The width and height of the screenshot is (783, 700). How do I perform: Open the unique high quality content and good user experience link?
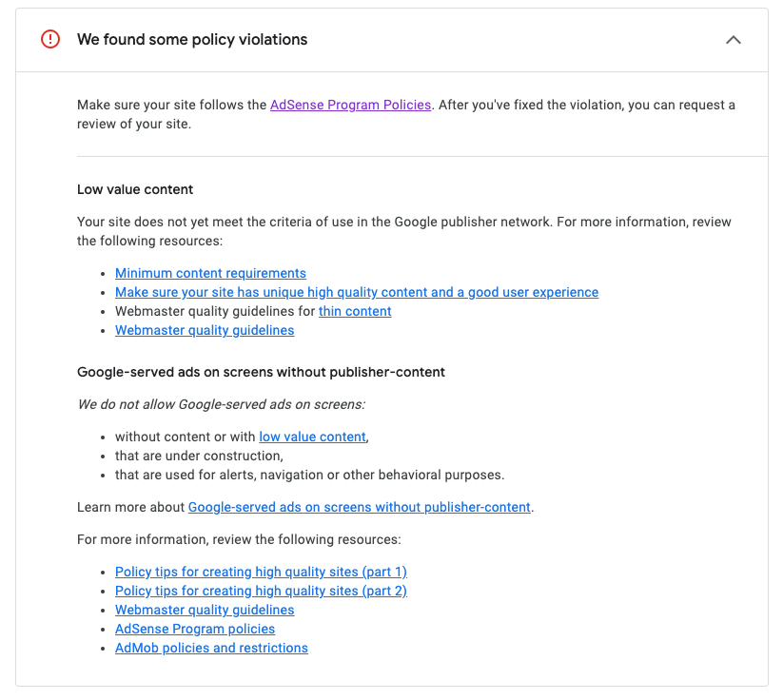click(x=357, y=293)
